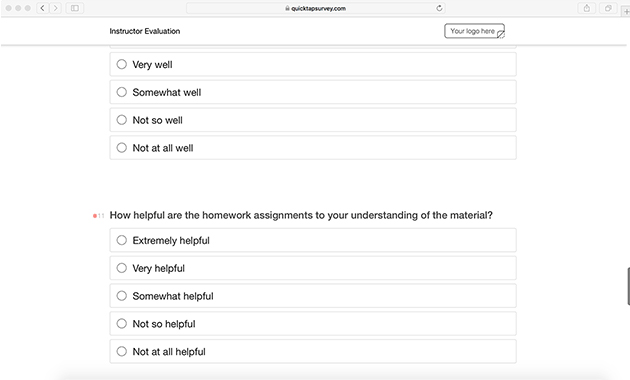Toggle the Safari sidebar icon
Viewport: 630px width, 380px height.
(x=75, y=8)
